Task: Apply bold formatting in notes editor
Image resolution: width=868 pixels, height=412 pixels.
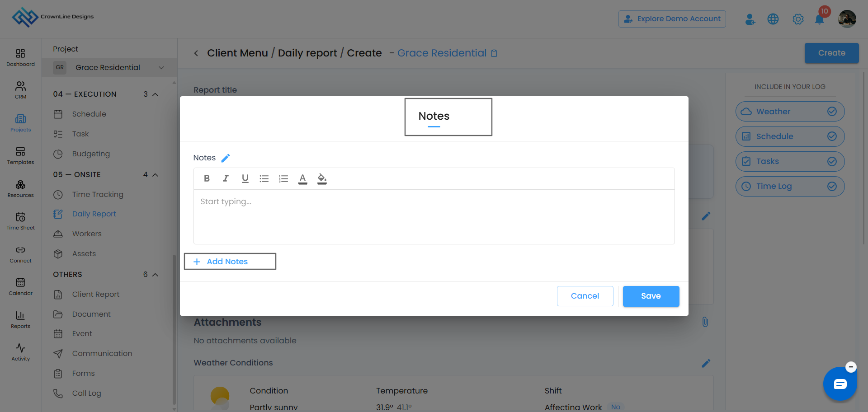Action: click(207, 178)
